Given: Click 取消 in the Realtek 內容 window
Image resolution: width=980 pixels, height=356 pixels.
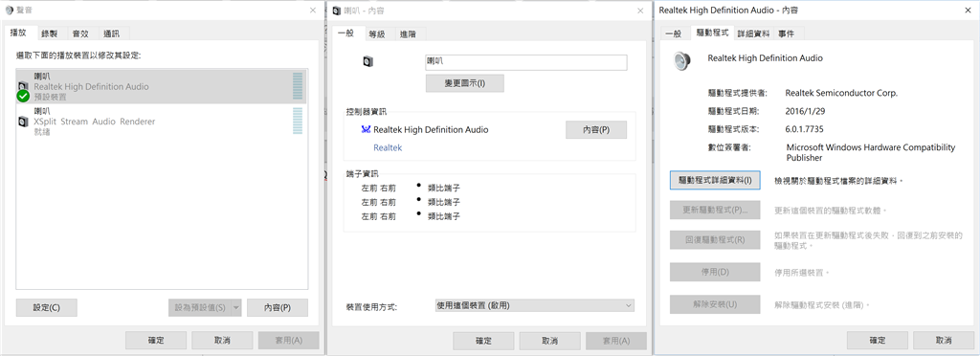Looking at the screenshot, I should point(944,341).
